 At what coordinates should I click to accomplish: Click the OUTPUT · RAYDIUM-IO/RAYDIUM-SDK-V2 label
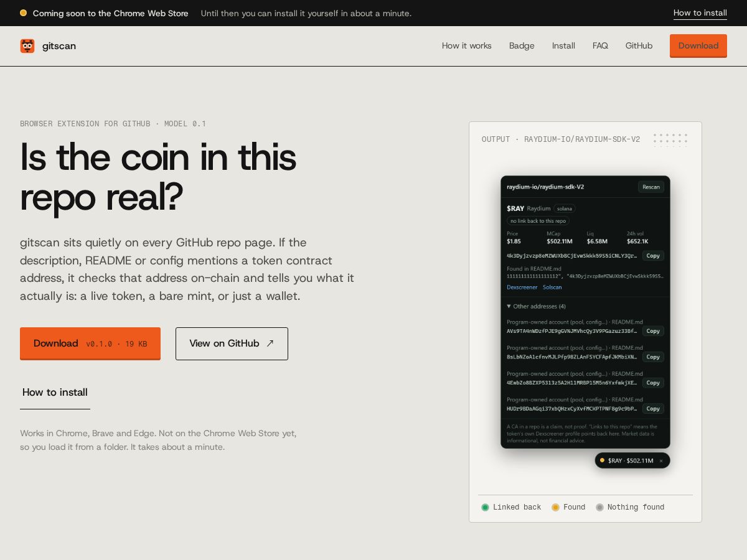[x=561, y=139]
